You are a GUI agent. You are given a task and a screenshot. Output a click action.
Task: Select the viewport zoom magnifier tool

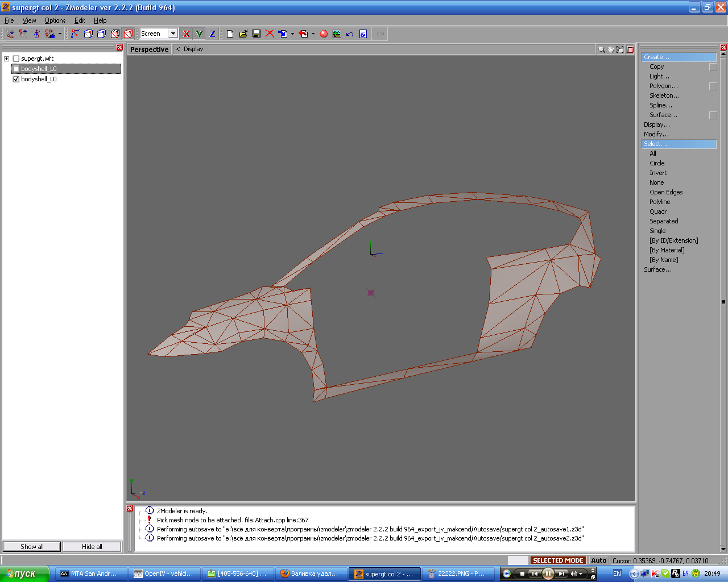[601, 49]
